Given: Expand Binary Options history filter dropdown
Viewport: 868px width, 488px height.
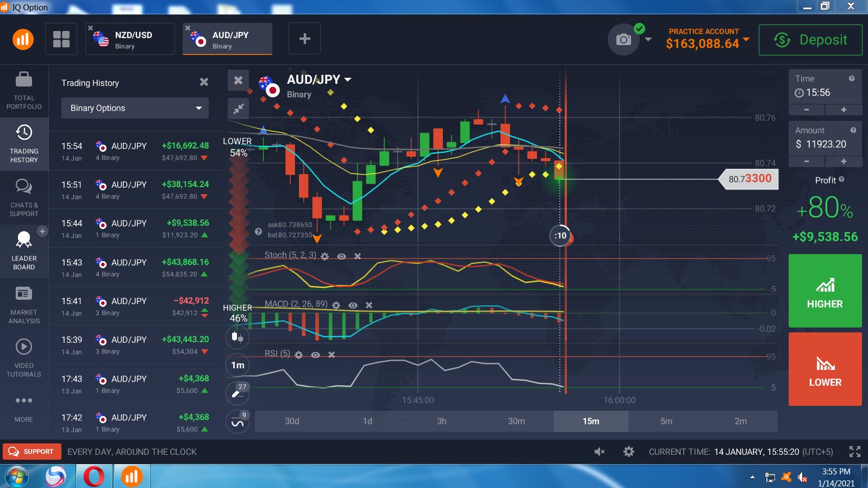Looking at the screenshot, I should pyautogui.click(x=135, y=108).
